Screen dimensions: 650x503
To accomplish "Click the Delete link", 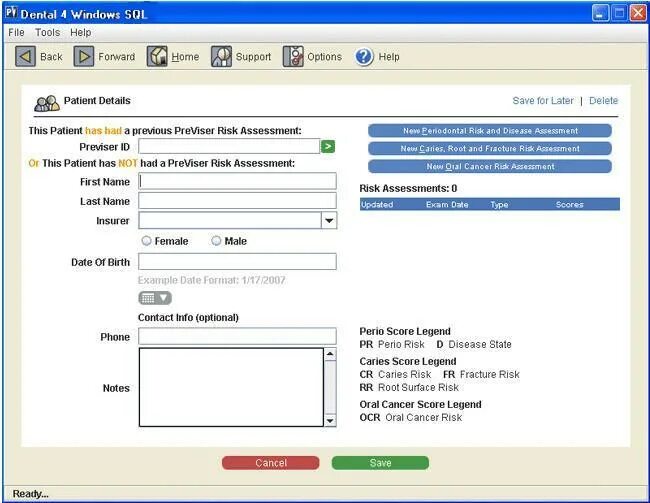I will tap(604, 101).
